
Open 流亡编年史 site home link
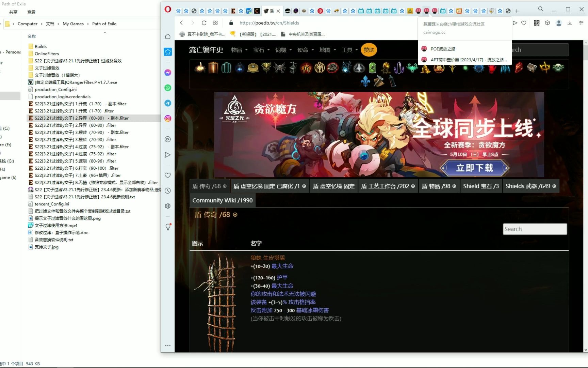(206, 50)
